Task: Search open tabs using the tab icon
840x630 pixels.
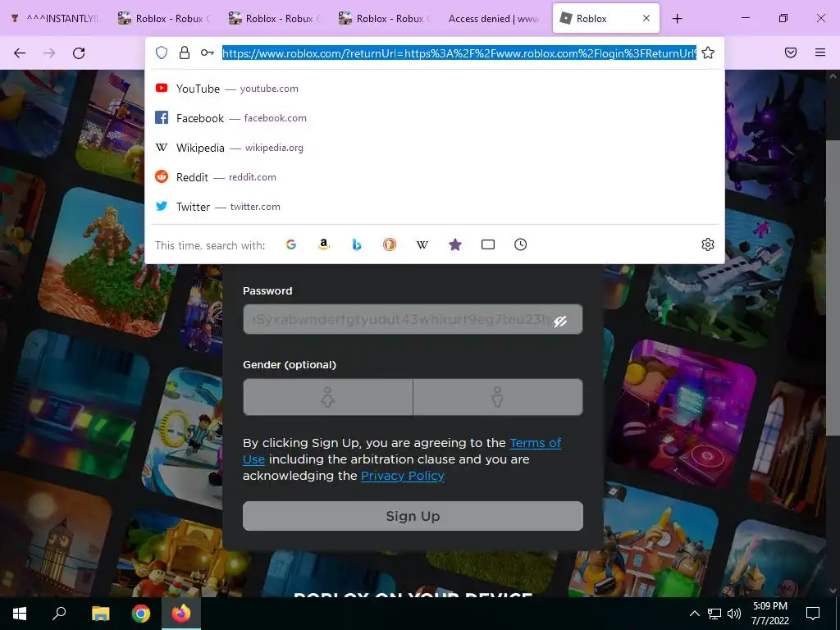Action: pos(487,244)
